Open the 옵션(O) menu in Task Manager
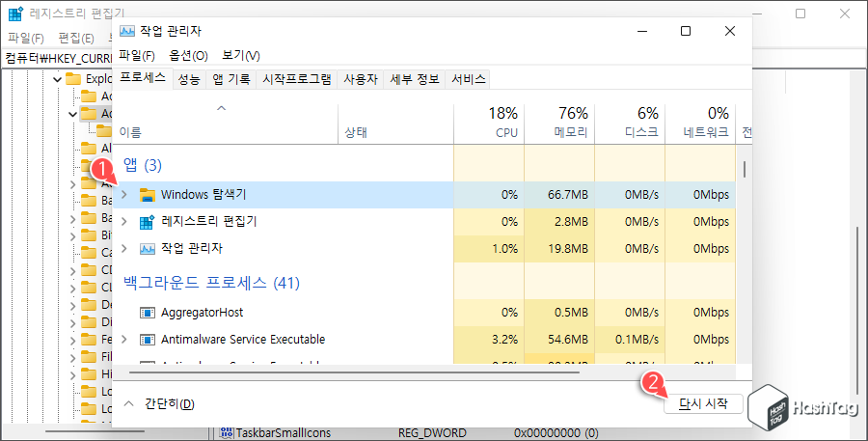 click(x=188, y=55)
